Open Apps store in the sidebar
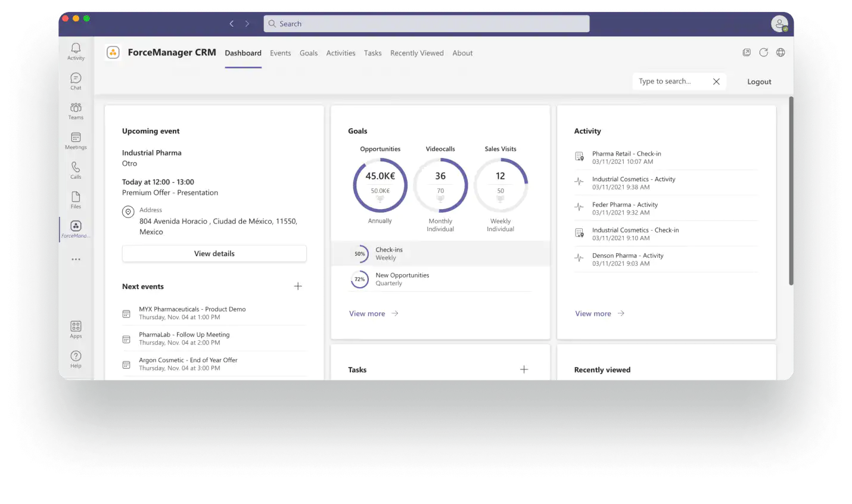This screenshot has width=852, height=504. click(x=76, y=329)
